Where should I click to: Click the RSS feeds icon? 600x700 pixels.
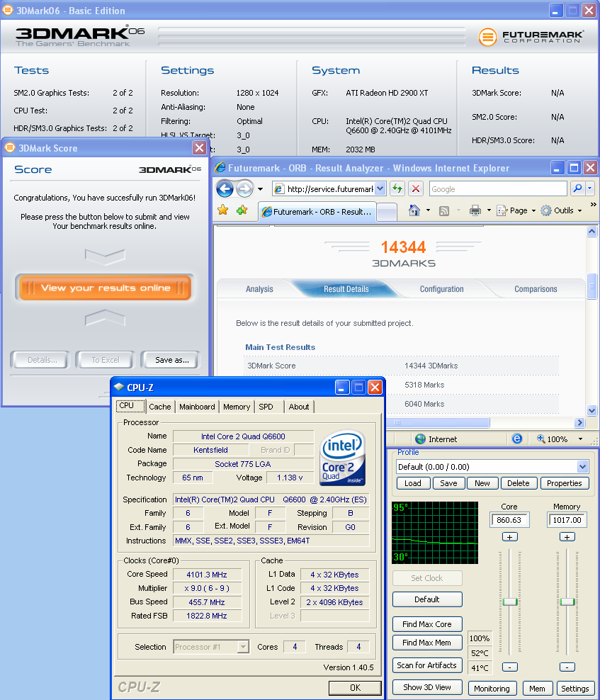(x=443, y=210)
